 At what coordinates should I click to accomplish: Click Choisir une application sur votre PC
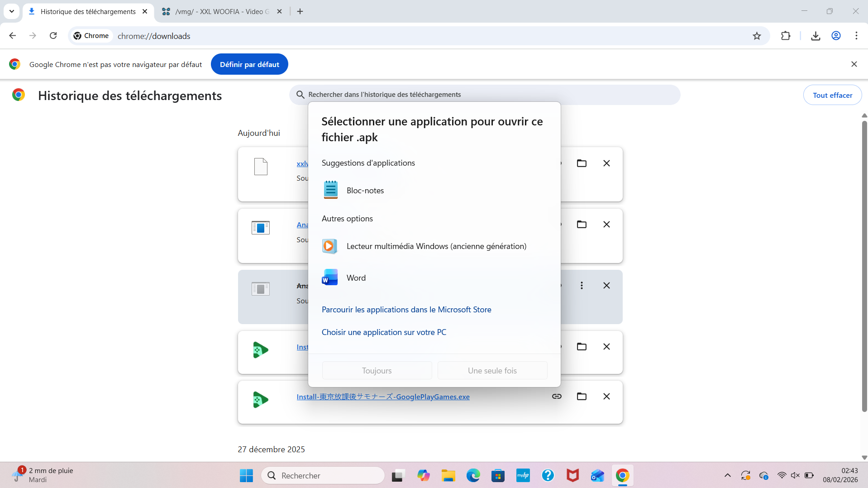point(384,332)
